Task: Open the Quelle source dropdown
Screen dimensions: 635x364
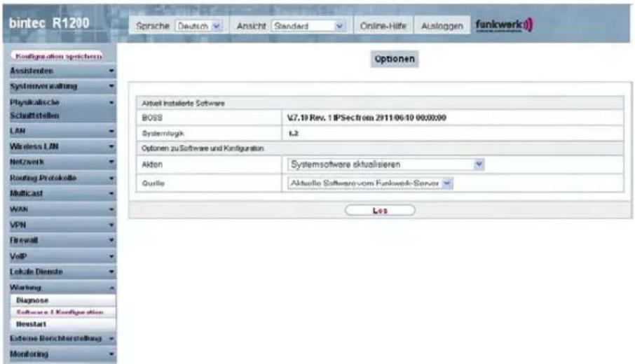Action: point(370,183)
